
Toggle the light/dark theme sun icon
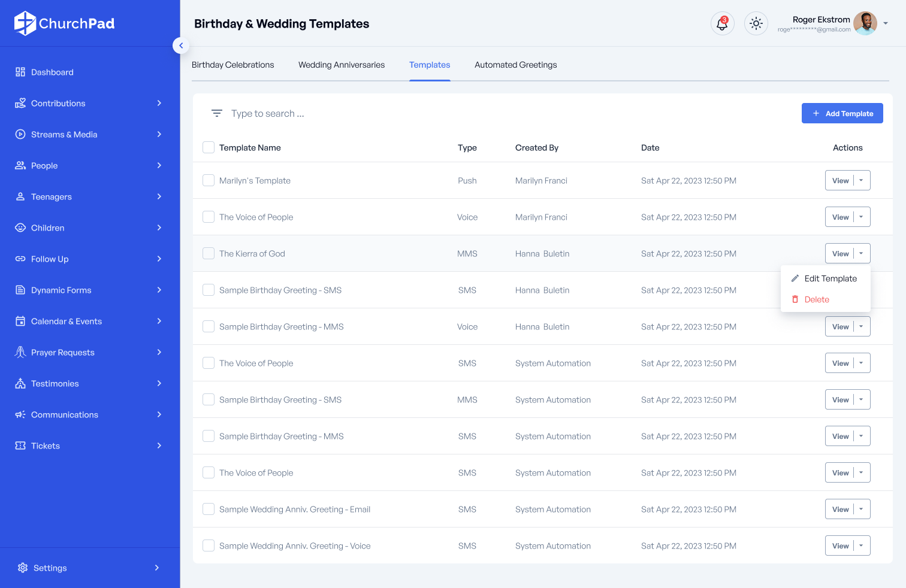click(x=756, y=24)
